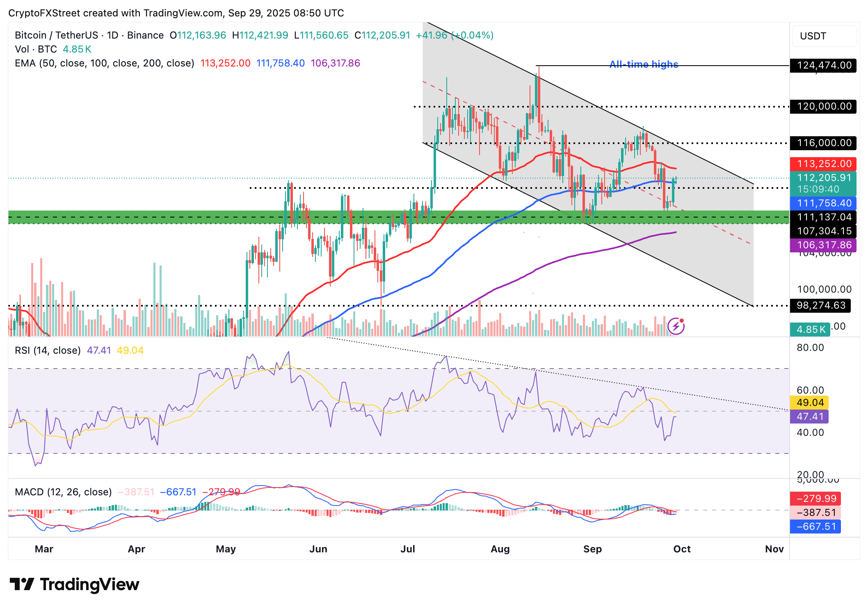The image size is (868, 609).
Task: Click the black 124,474.00 price label
Action: click(823, 65)
